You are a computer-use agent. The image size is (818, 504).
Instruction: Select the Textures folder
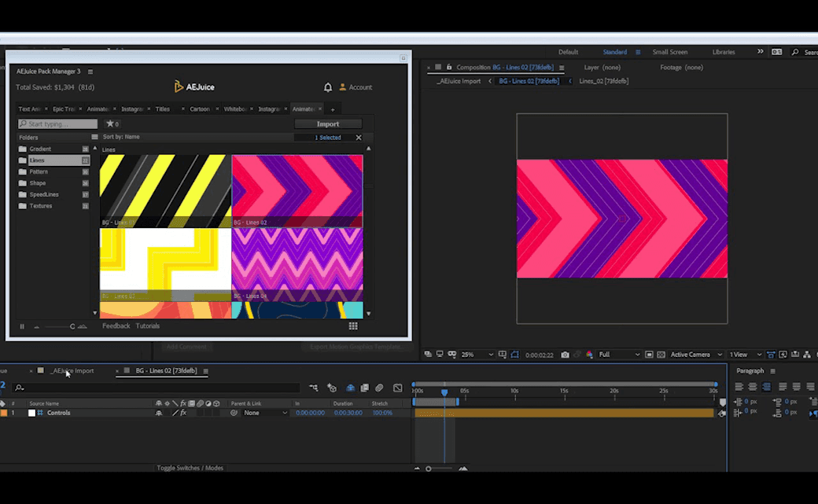click(x=53, y=206)
